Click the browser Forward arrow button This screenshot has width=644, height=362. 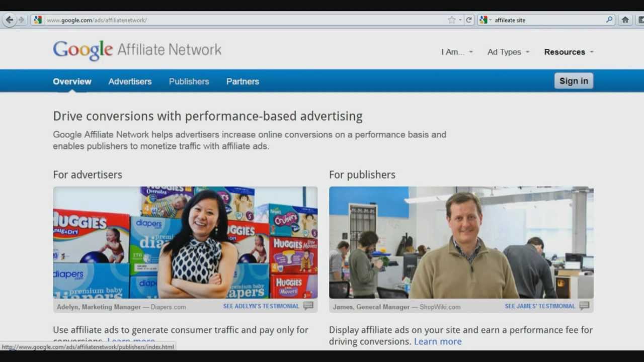tap(21, 20)
